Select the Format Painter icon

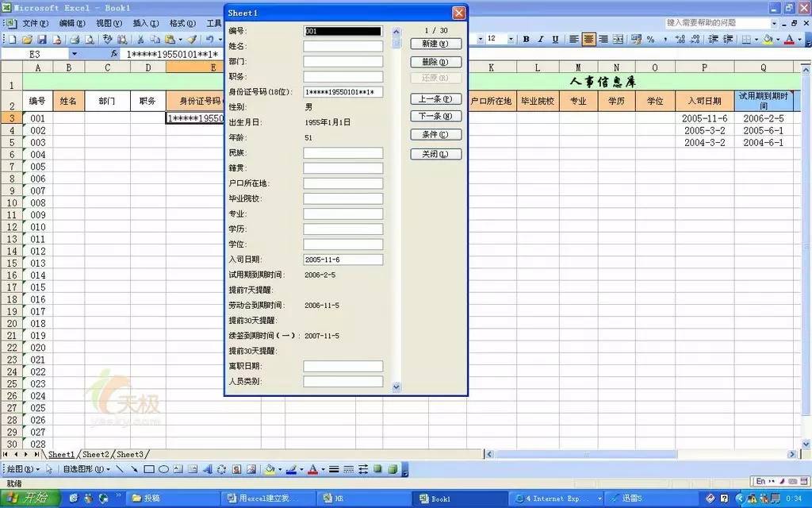point(192,41)
